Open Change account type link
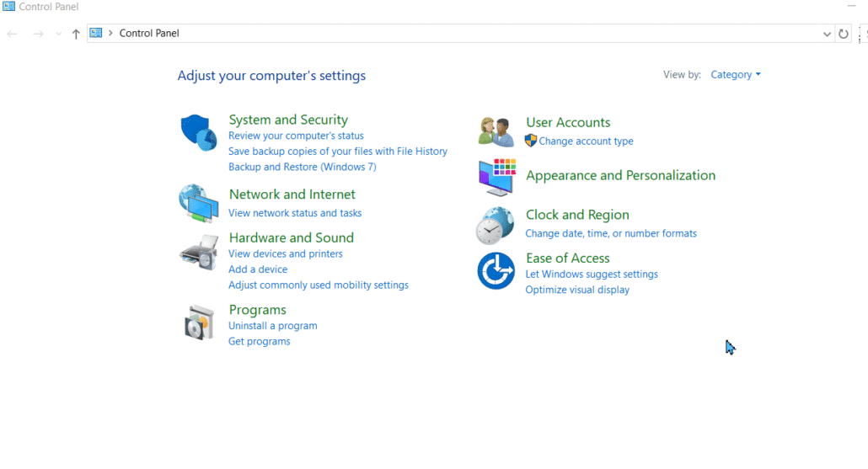The height and width of the screenshot is (469, 868). [x=586, y=141]
